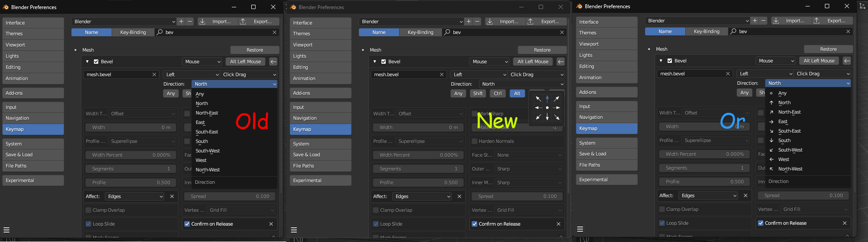Click Restore in the Or window
The image size is (868, 242).
(828, 49)
